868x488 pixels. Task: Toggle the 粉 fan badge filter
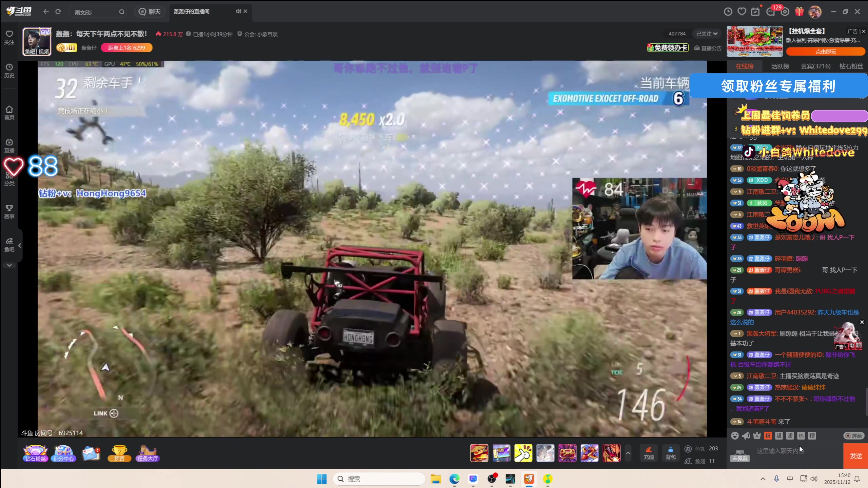(x=768, y=436)
